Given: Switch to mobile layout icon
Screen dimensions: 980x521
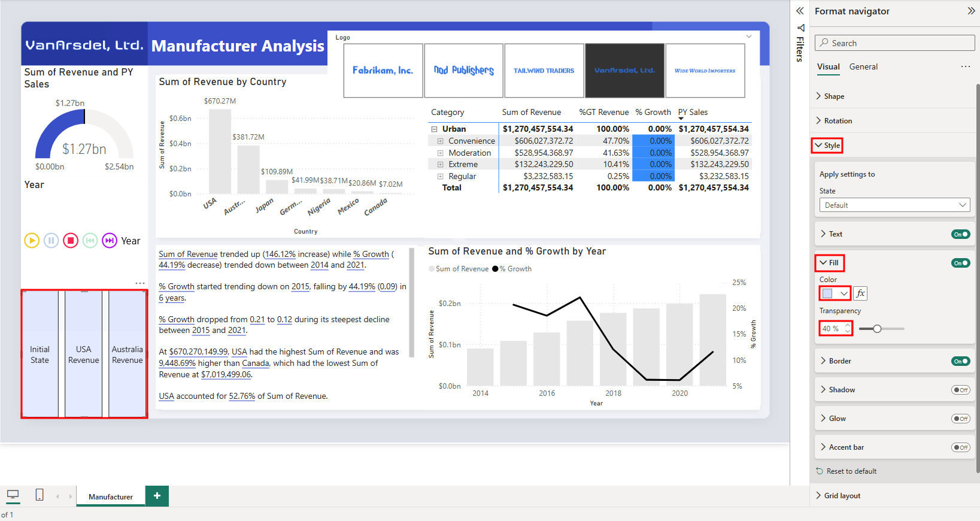Looking at the screenshot, I should (x=40, y=495).
